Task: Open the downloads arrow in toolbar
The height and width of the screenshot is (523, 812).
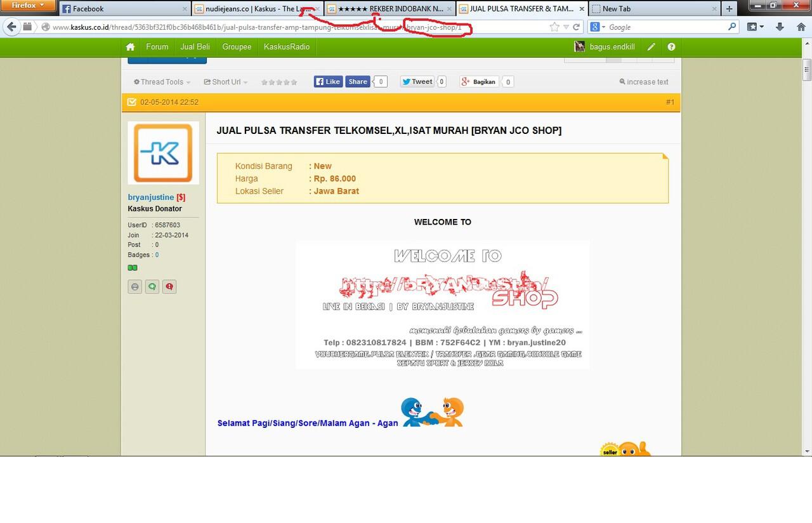Action: [780, 27]
